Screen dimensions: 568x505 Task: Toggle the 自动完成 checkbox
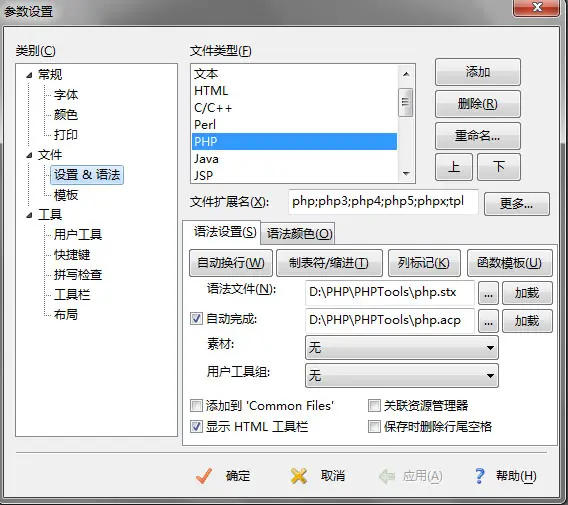tap(196, 319)
